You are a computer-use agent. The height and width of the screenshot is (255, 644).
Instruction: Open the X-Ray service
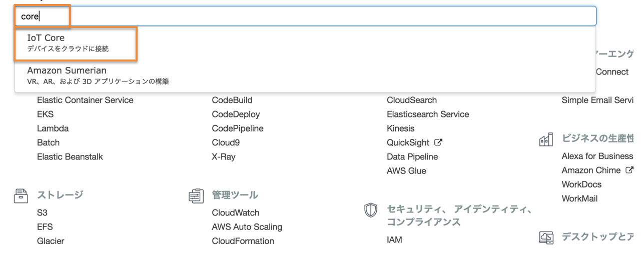(224, 156)
